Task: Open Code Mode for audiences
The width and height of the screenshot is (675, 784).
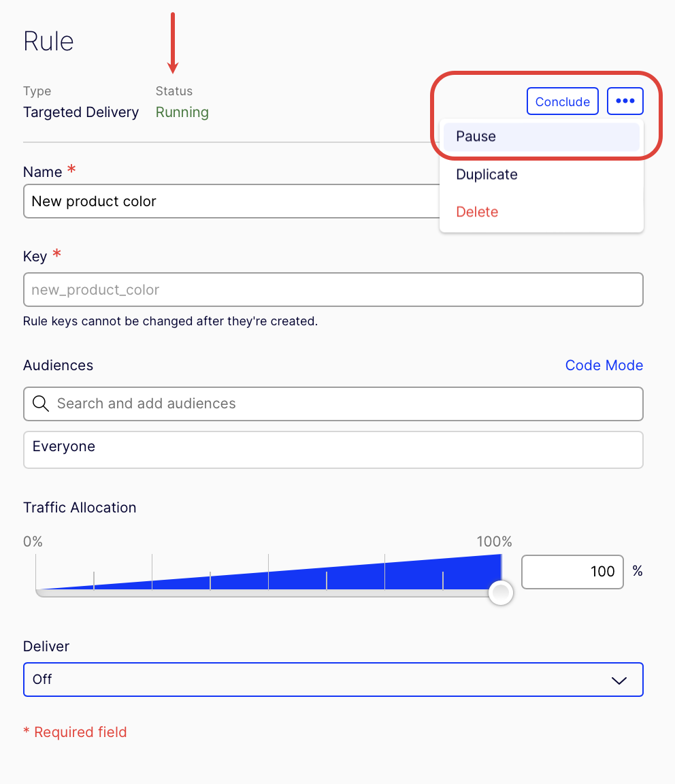Action: click(604, 365)
